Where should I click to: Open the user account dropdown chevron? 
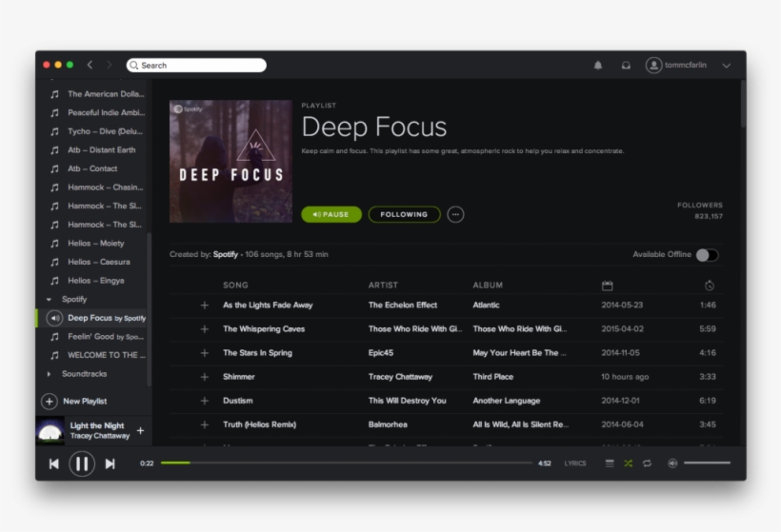point(726,66)
